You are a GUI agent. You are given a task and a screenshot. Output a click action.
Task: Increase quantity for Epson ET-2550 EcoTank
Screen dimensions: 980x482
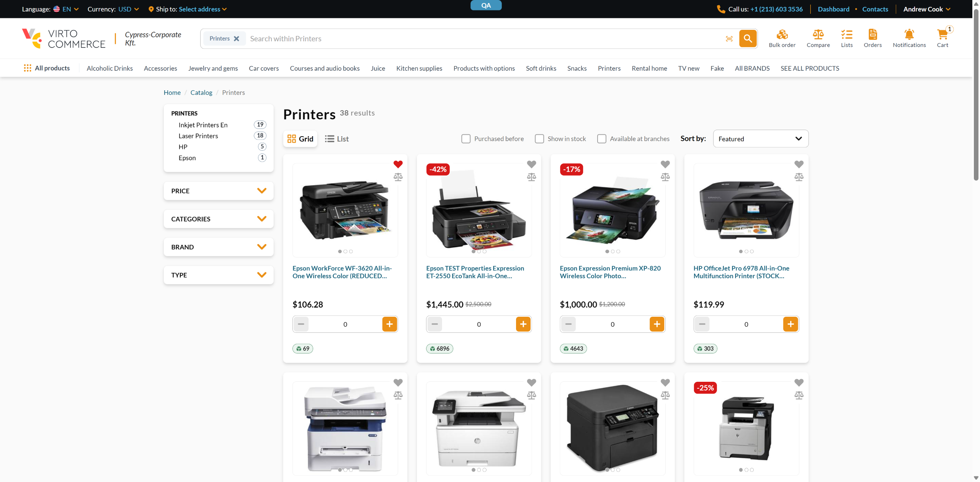[x=523, y=324]
